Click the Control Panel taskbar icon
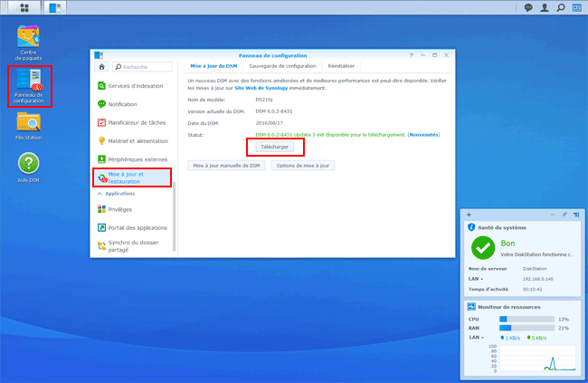The width and height of the screenshot is (588, 383). pyautogui.click(x=55, y=7)
